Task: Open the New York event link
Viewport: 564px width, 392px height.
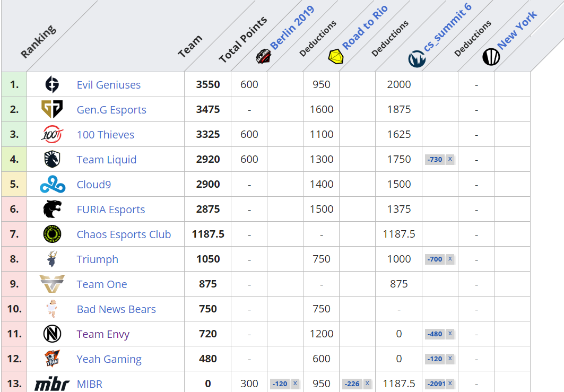Action: [x=517, y=30]
